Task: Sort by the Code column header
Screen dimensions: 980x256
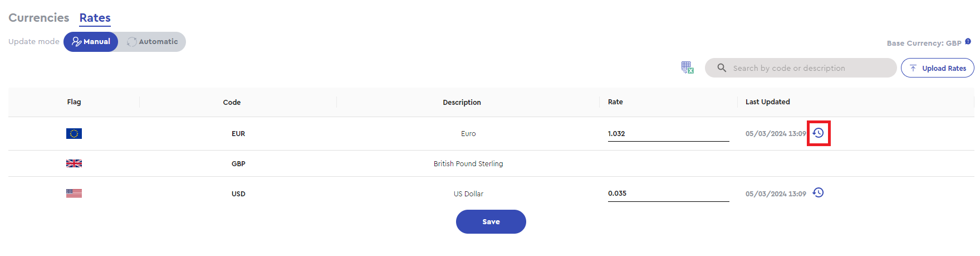Action: [x=232, y=102]
